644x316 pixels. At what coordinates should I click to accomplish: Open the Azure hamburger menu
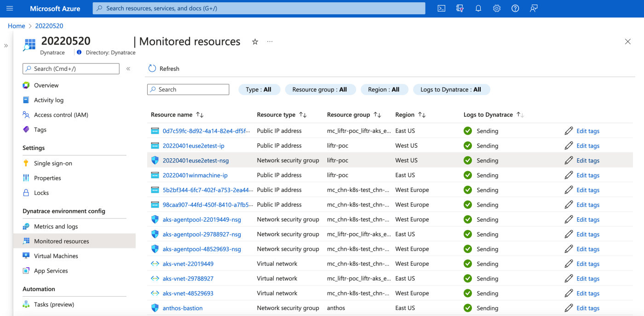[10, 8]
